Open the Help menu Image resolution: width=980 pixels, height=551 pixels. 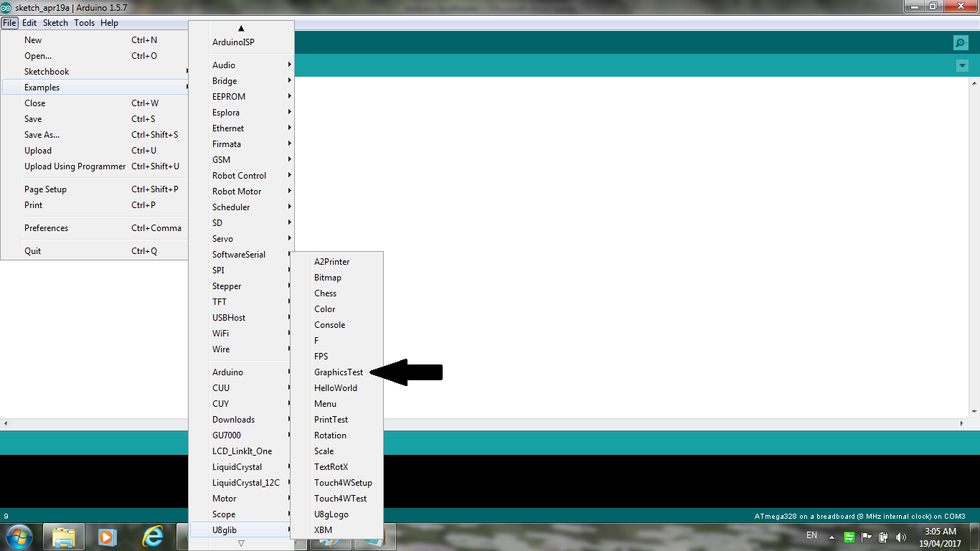click(x=109, y=23)
